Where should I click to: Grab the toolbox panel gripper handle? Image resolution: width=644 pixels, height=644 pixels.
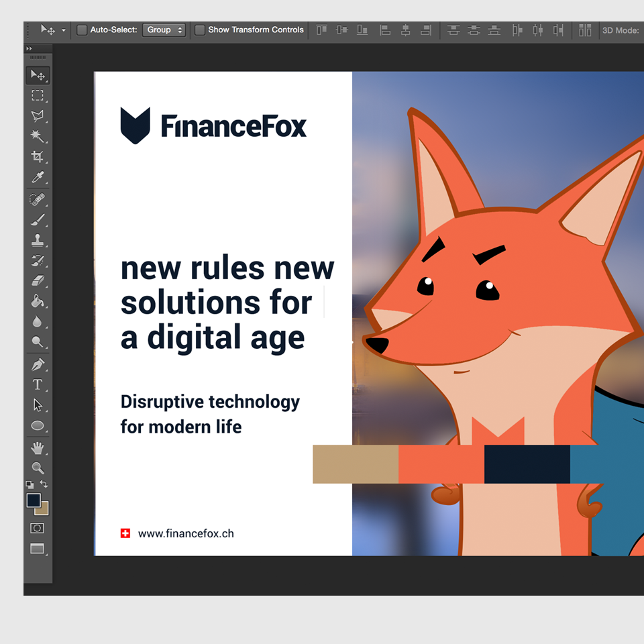click(x=38, y=58)
